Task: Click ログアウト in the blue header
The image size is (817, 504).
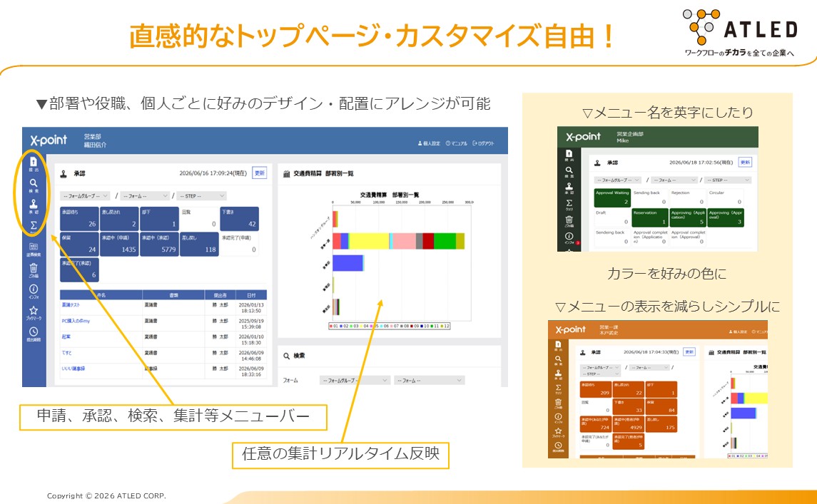Action: click(x=484, y=143)
